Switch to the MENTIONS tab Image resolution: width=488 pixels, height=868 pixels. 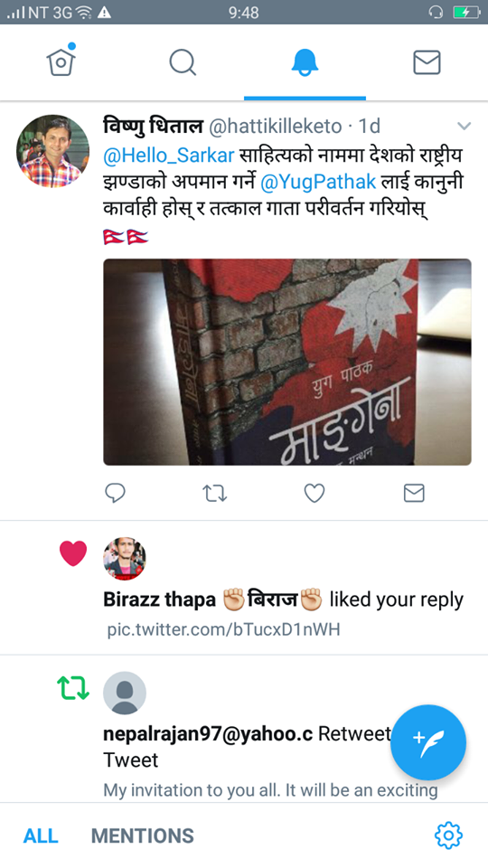click(x=142, y=835)
